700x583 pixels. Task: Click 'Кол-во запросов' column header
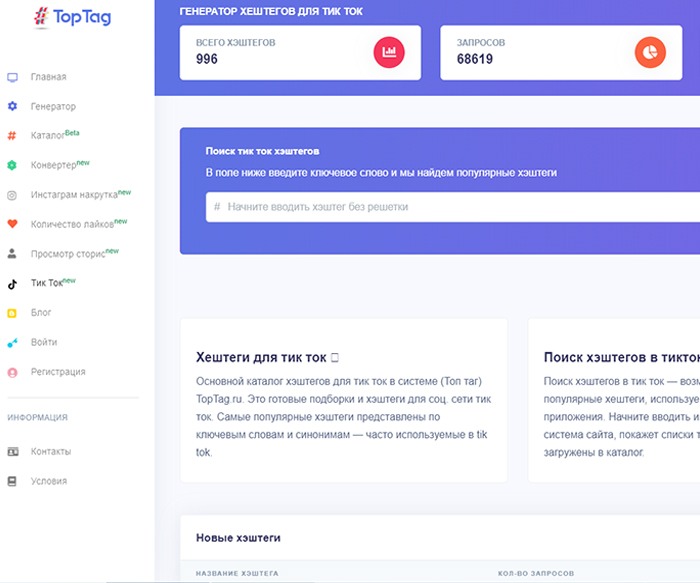tap(536, 573)
